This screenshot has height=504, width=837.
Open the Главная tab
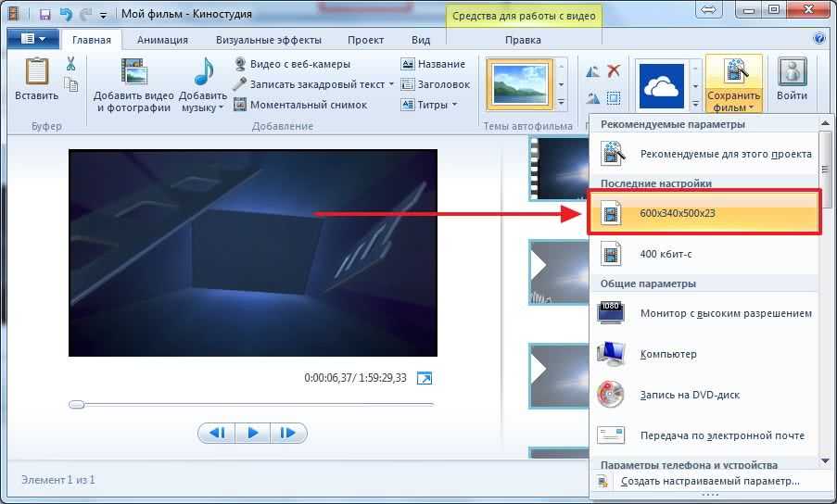tap(91, 40)
